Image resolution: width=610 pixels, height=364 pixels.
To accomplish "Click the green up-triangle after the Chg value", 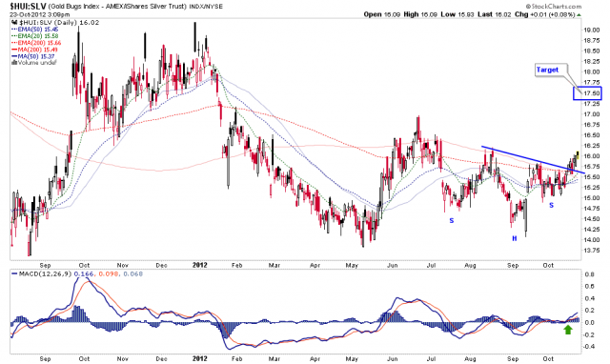I will [579, 15].
